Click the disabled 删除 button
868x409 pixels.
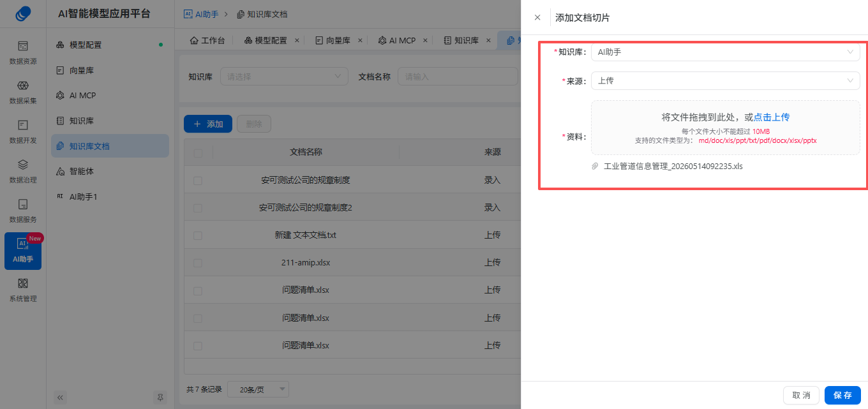(x=254, y=124)
